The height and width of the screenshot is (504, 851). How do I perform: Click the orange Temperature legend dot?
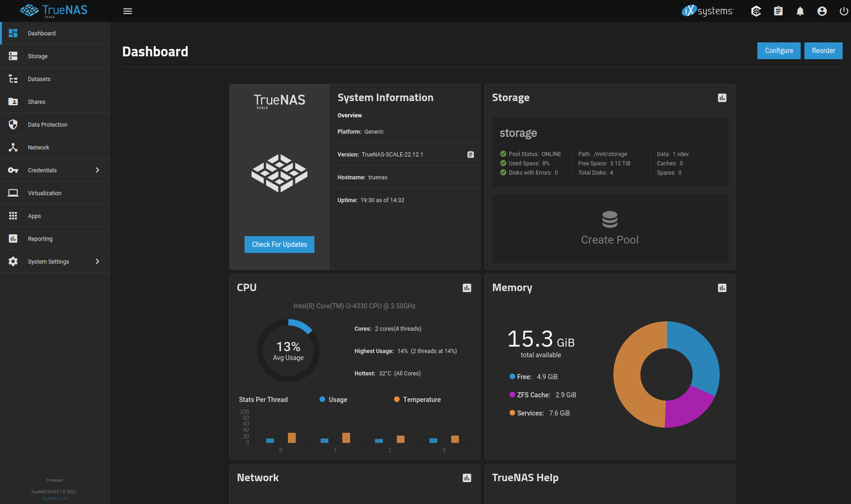click(x=397, y=399)
